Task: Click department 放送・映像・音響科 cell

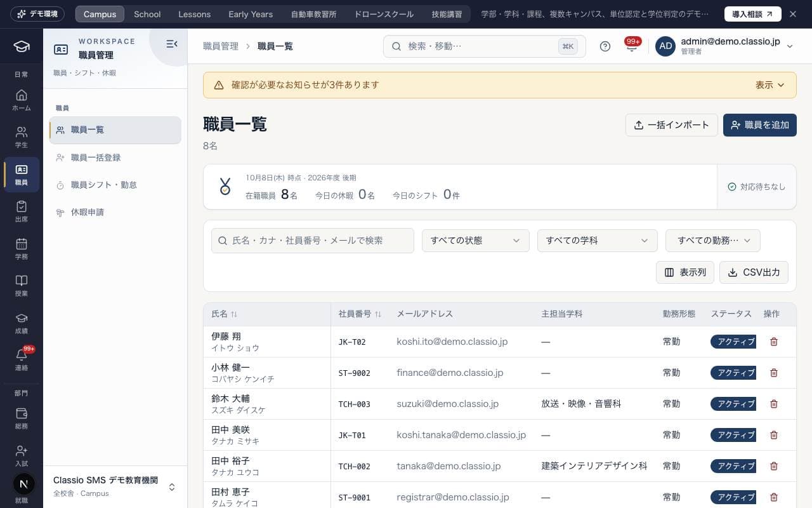Action: 581,404
